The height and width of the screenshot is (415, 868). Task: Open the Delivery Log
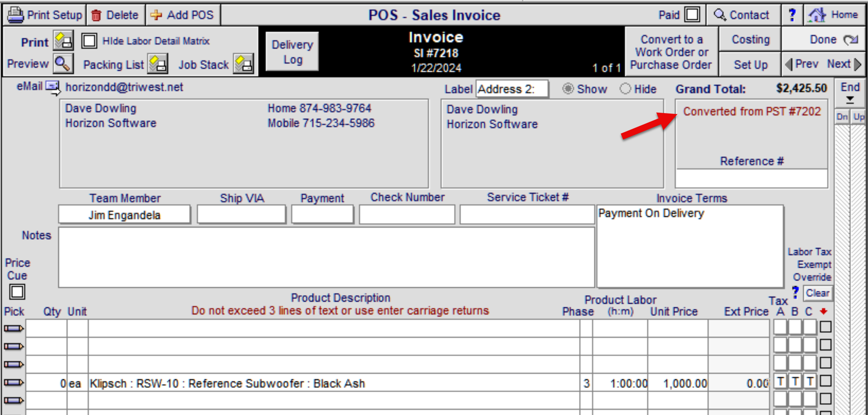tap(292, 52)
